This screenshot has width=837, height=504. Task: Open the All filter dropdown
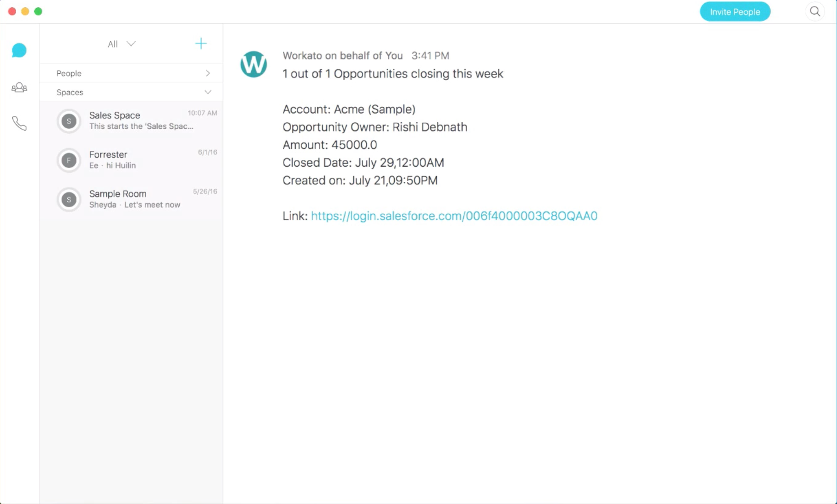tap(121, 44)
